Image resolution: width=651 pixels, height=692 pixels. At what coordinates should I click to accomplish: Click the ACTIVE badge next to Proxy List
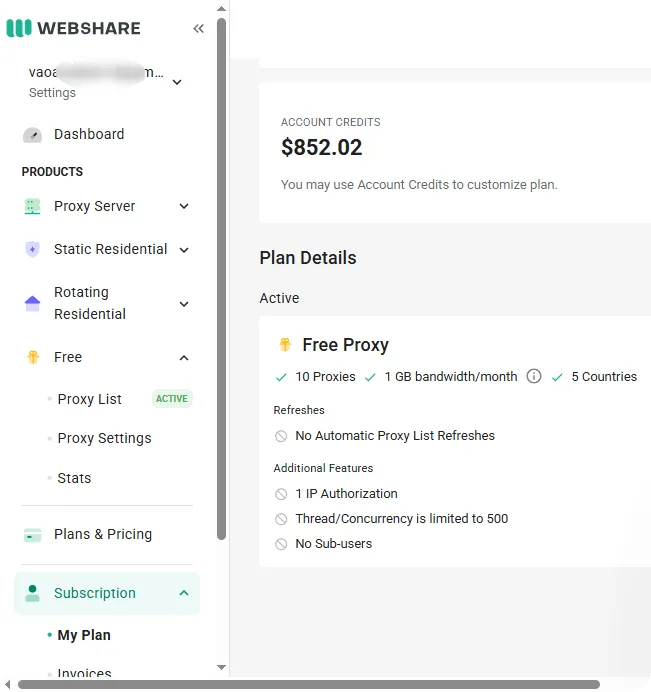pyautogui.click(x=172, y=399)
